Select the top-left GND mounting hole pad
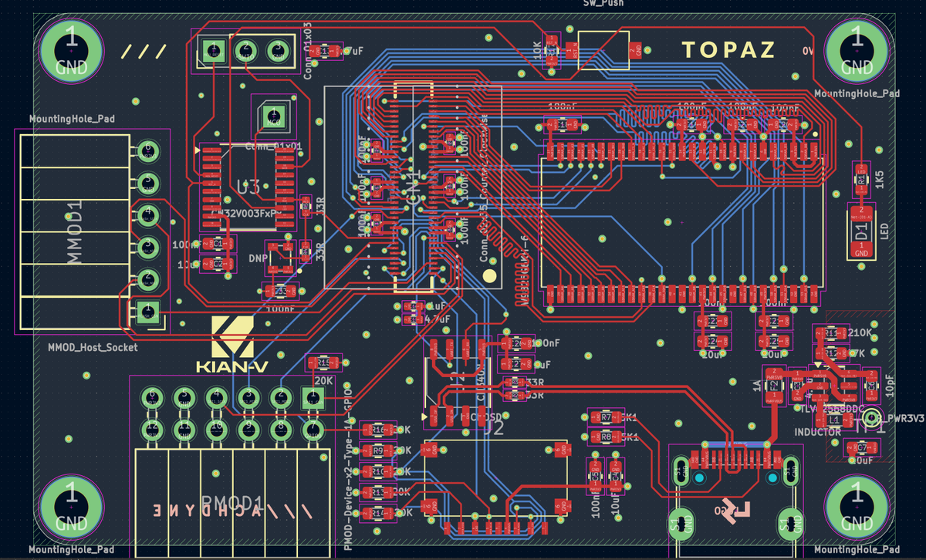The height and width of the screenshot is (560, 926). click(71, 52)
